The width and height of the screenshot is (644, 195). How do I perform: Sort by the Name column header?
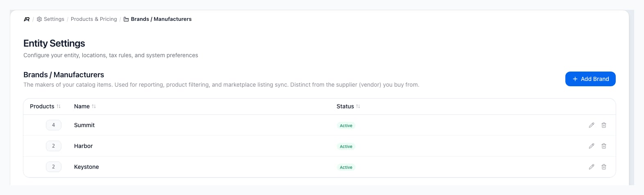tap(85, 106)
